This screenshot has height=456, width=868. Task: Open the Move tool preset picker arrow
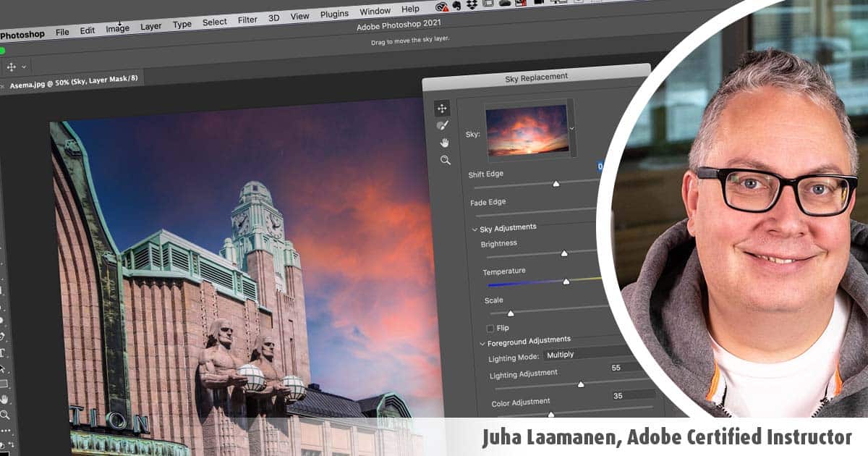tap(24, 67)
